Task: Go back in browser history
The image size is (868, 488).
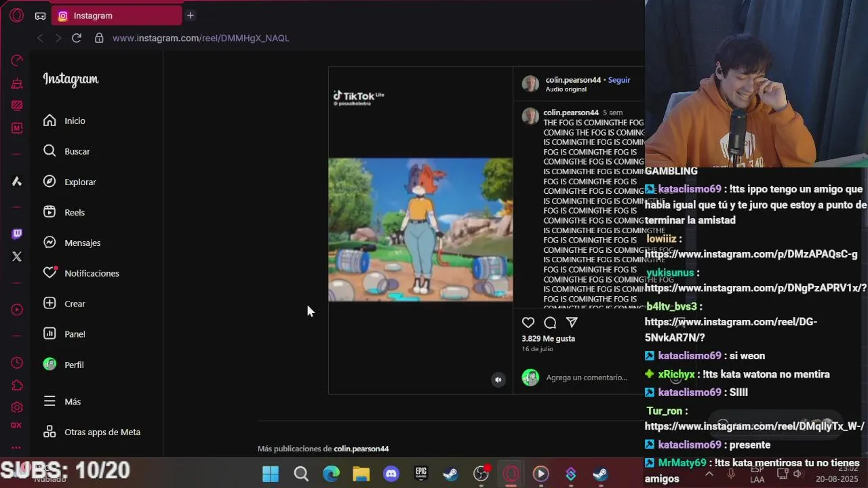Action: pyautogui.click(x=40, y=38)
